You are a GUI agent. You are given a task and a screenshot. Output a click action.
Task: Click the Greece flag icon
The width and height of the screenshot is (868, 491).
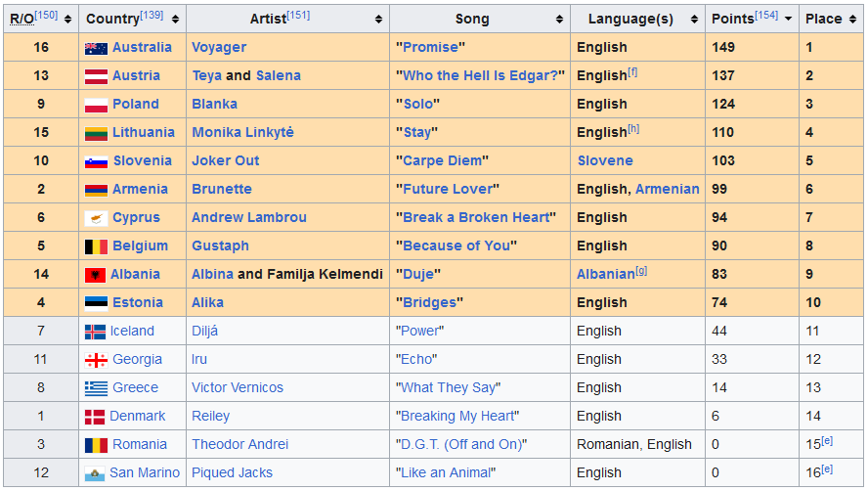96,388
